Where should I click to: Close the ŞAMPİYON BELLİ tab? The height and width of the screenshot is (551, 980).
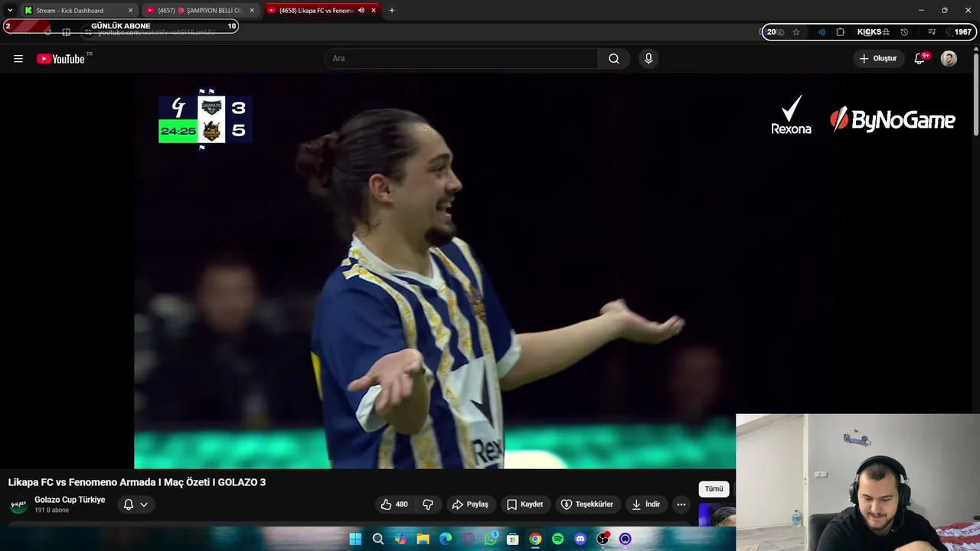[252, 11]
